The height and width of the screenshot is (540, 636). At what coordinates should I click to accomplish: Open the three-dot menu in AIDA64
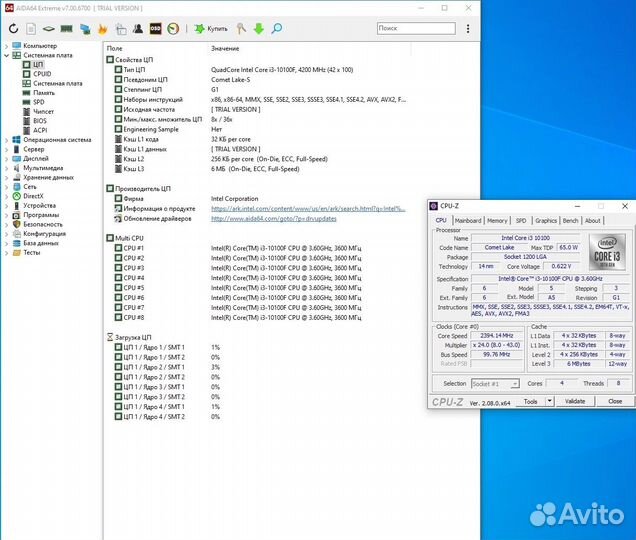pyautogui.click(x=468, y=28)
